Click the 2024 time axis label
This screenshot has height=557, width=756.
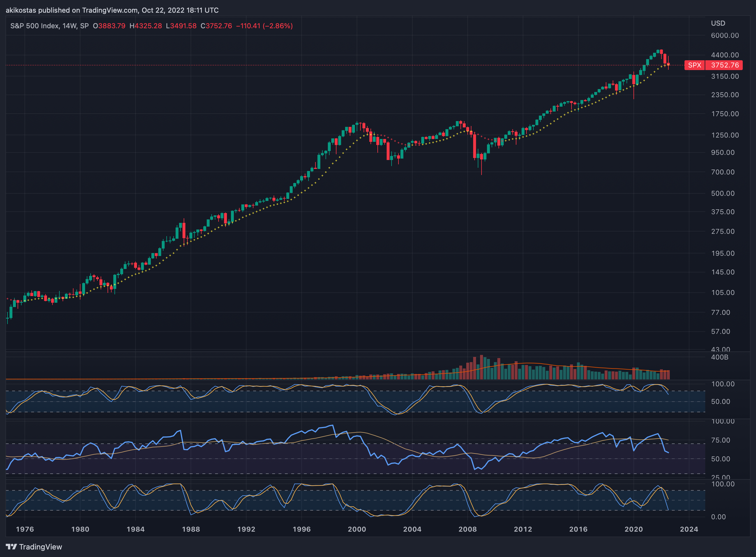[x=689, y=529]
